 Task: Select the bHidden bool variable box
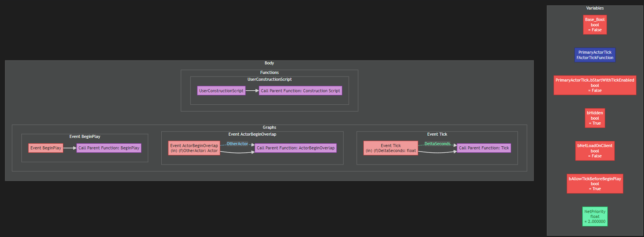tap(595, 118)
